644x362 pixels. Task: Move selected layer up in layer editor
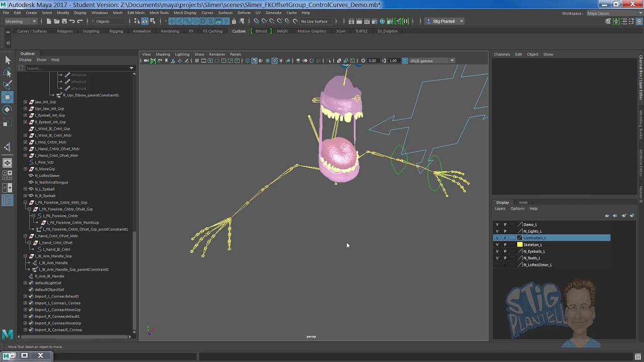(x=607, y=216)
